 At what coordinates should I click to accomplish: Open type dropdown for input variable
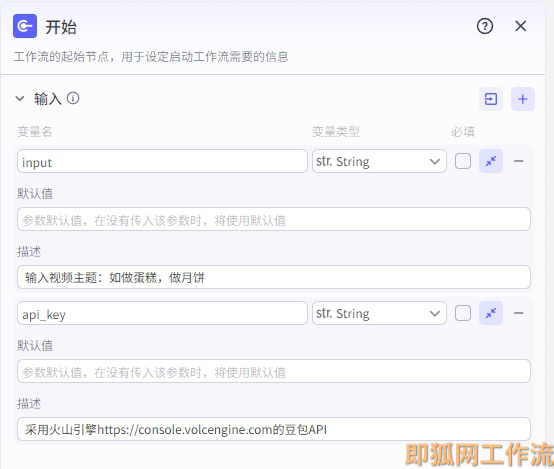(x=379, y=161)
